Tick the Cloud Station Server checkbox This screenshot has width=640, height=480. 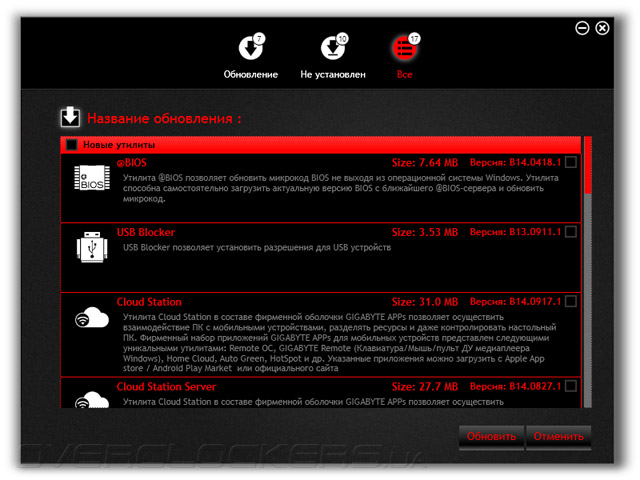point(571,386)
